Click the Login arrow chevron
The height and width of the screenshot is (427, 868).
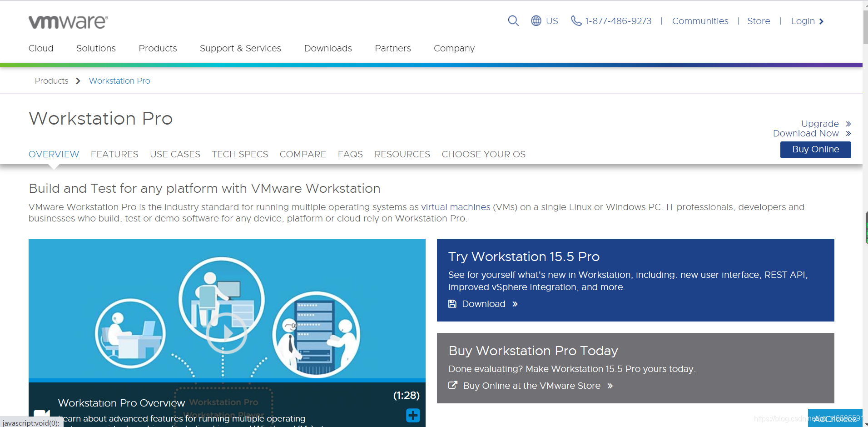tap(821, 21)
